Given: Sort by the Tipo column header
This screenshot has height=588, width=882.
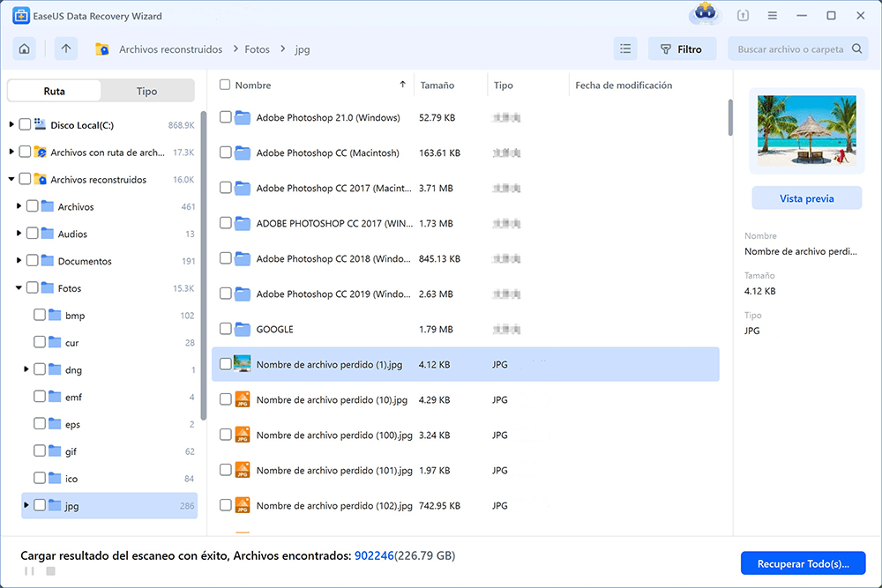Looking at the screenshot, I should coord(504,85).
